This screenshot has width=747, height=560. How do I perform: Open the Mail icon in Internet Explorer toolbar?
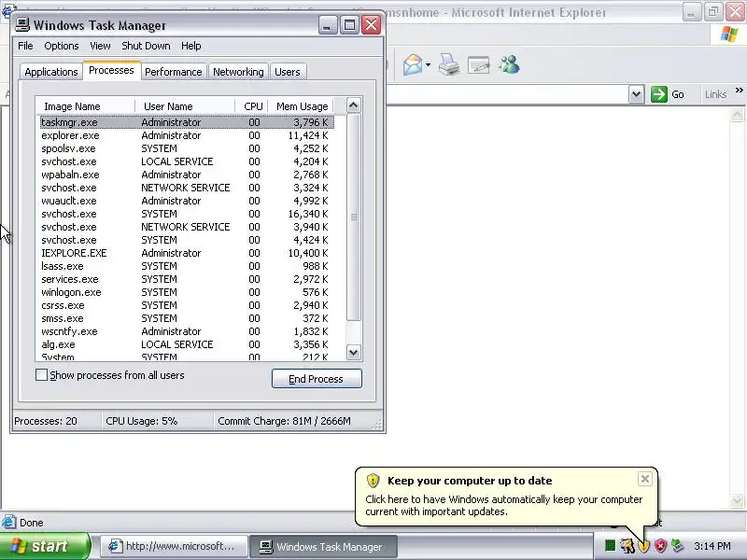[413, 64]
